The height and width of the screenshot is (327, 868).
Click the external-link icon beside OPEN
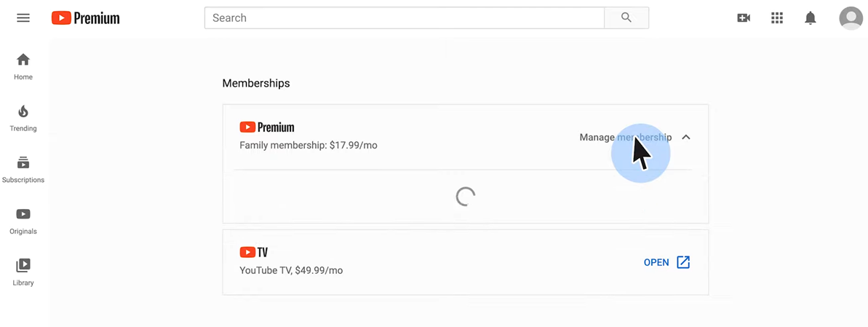[x=683, y=262]
